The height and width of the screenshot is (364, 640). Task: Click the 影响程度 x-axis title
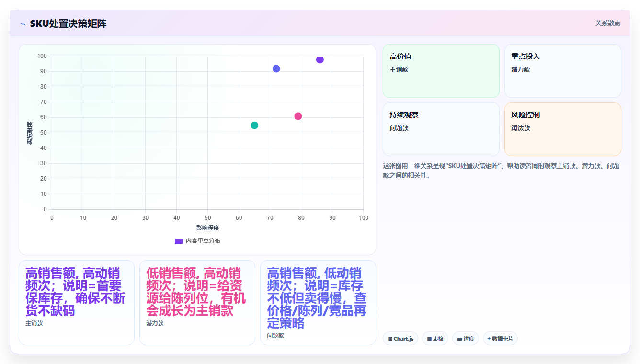[x=207, y=228]
